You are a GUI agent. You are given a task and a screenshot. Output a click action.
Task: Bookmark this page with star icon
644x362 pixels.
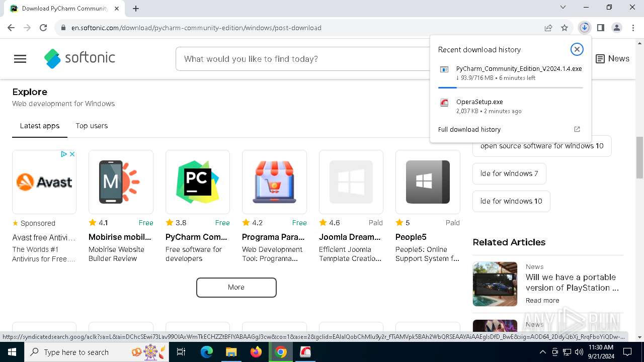565,28
